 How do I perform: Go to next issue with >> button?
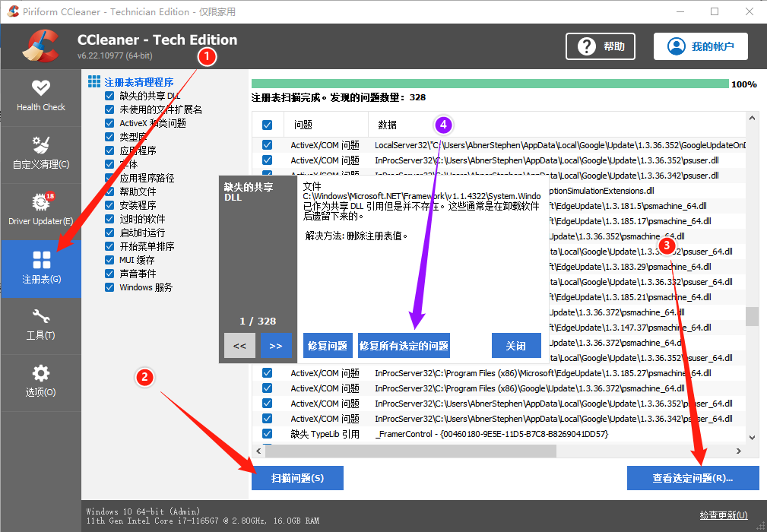tap(276, 346)
